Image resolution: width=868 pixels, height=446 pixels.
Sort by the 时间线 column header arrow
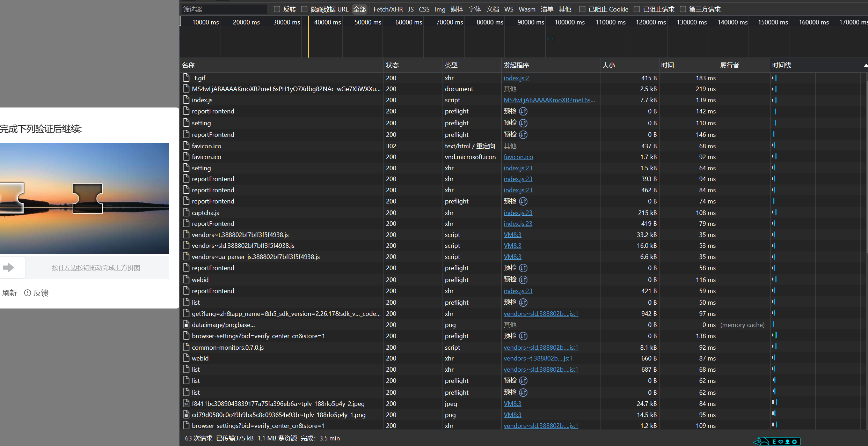[x=865, y=65]
